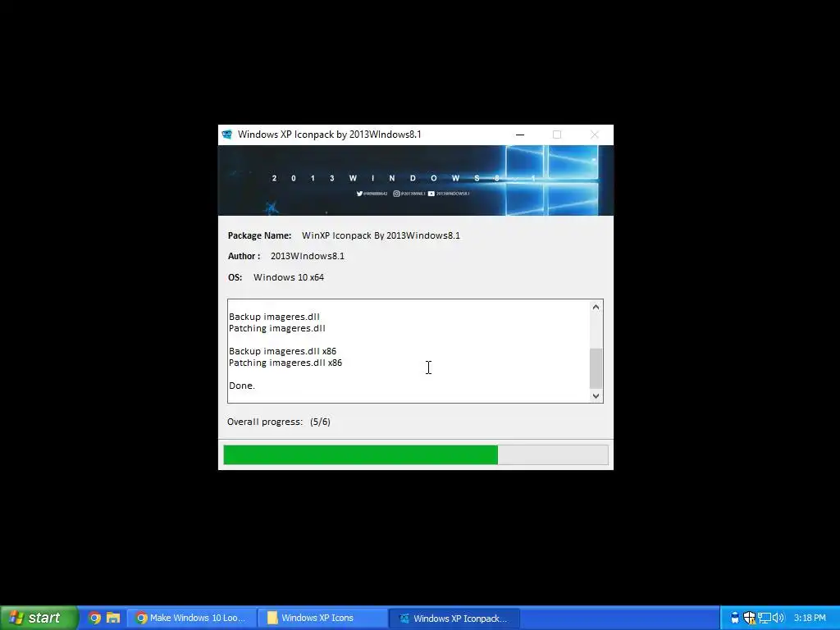Switch to Make Windows 10 Loo... taskbar window
The image size is (840, 630).
pyautogui.click(x=192, y=618)
